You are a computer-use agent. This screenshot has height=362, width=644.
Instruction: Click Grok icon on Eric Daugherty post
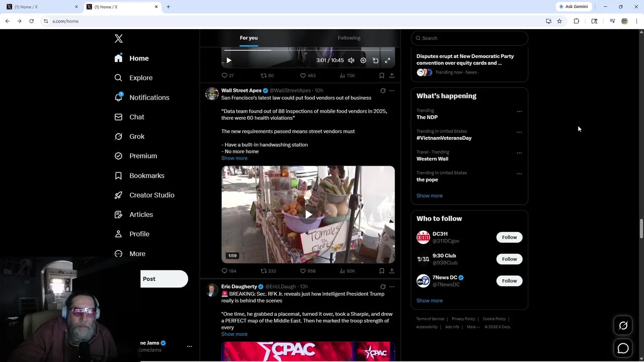[383, 287]
